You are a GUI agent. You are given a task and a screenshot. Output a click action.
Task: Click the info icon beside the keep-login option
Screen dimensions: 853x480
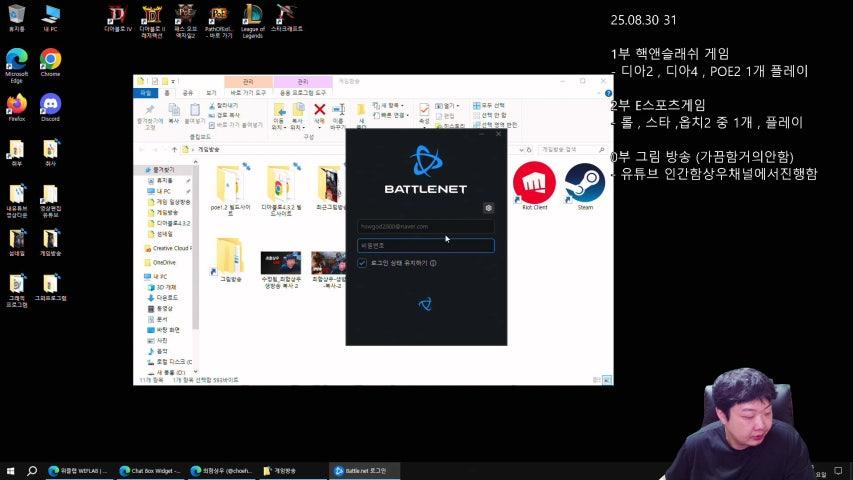[x=433, y=263]
